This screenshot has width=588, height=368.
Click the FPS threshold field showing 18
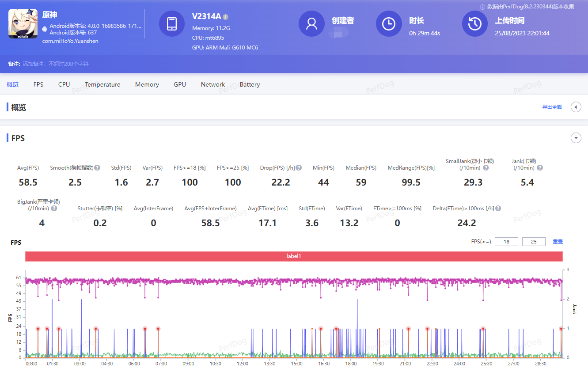click(506, 242)
